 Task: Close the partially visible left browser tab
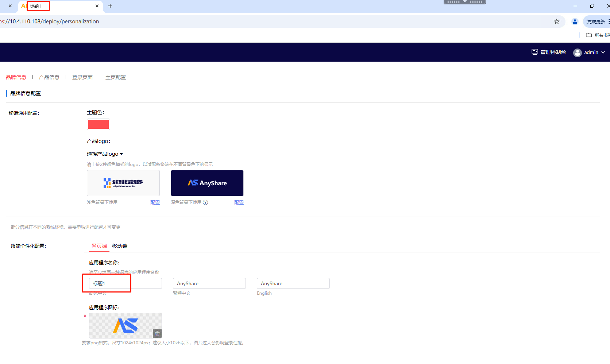(10, 6)
